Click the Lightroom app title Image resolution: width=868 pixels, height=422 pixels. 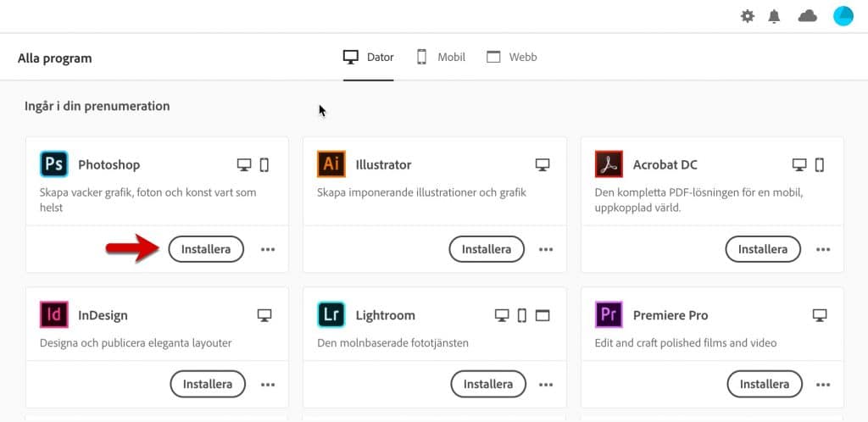(386, 316)
